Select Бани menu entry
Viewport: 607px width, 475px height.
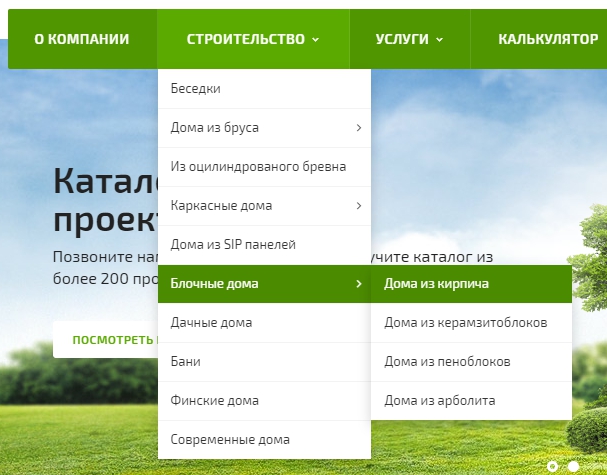point(264,362)
